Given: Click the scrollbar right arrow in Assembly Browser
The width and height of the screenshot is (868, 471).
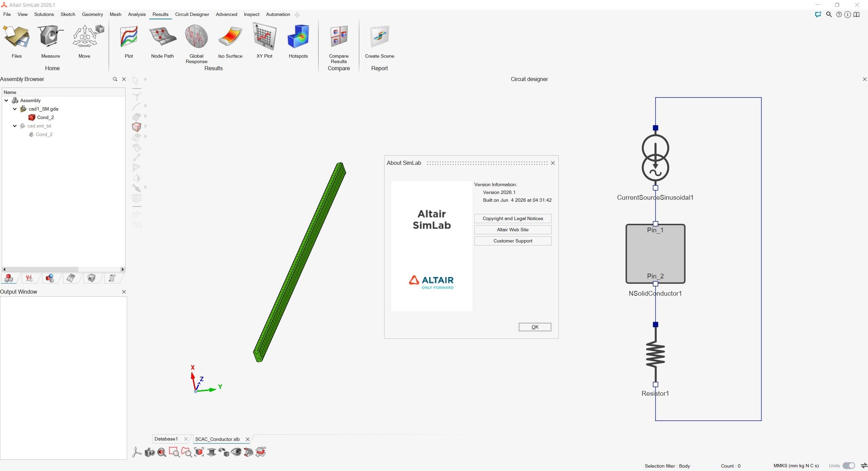Looking at the screenshot, I should 123,269.
